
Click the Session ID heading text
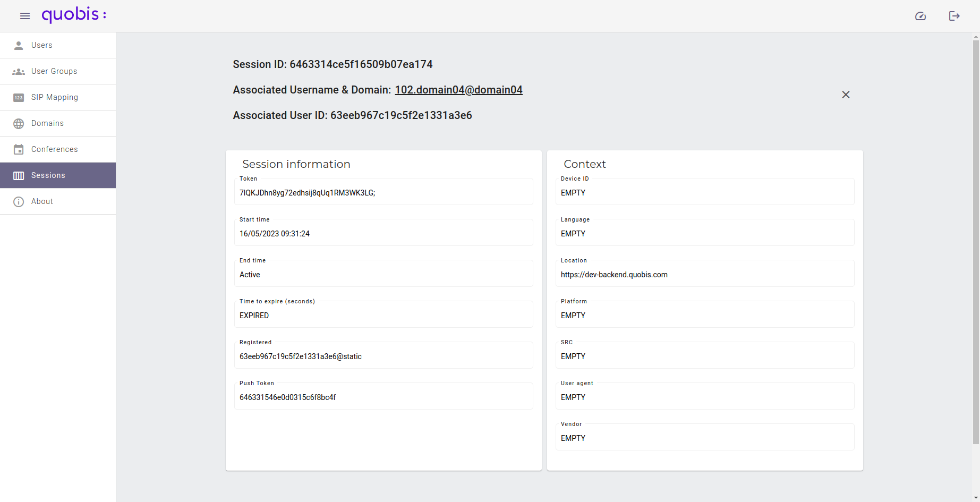333,64
